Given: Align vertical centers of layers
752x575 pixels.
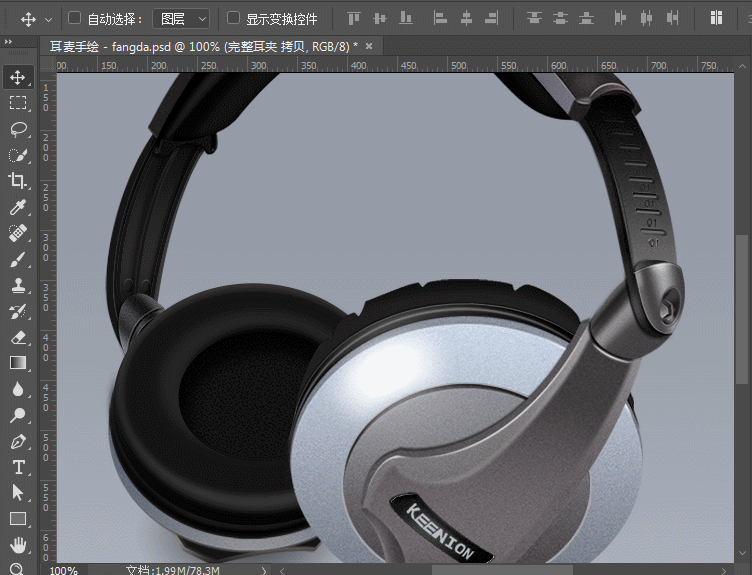Looking at the screenshot, I should pos(380,18).
